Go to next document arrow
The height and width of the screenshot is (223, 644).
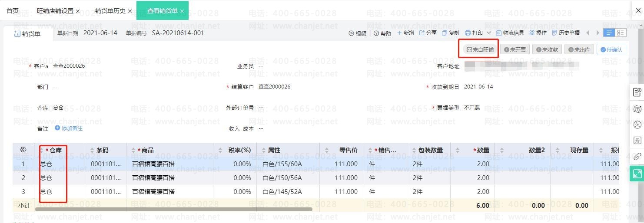(598, 33)
